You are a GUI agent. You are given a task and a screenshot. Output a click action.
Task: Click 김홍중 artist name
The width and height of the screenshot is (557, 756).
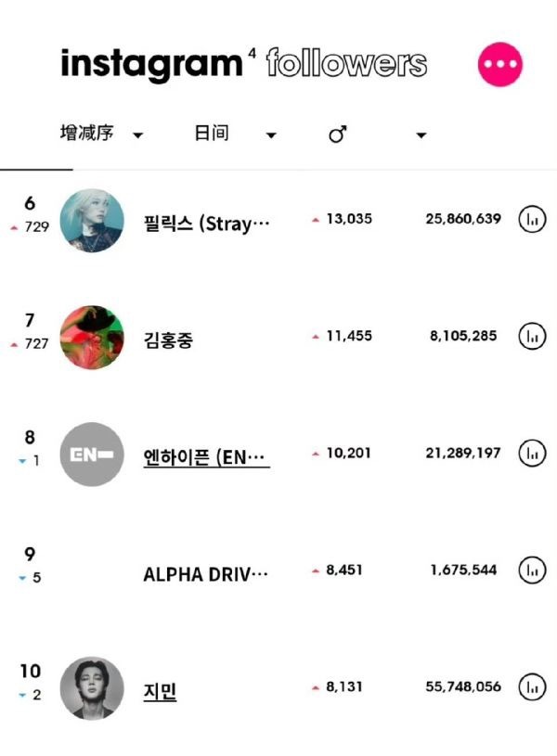tap(168, 340)
